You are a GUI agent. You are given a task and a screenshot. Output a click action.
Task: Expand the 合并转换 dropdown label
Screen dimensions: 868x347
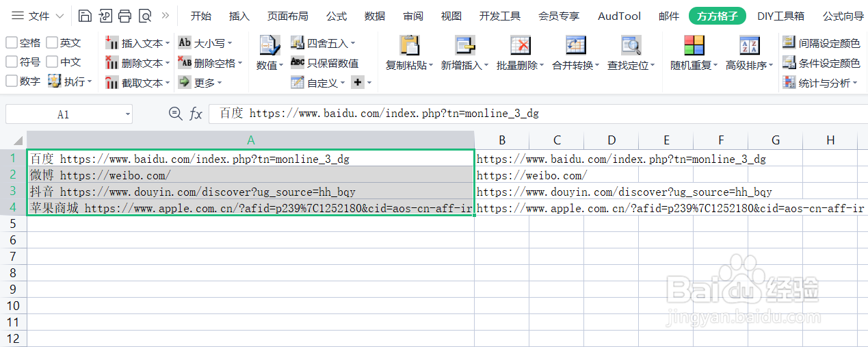575,66
